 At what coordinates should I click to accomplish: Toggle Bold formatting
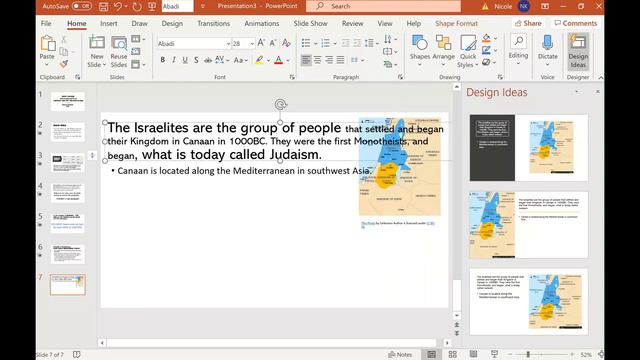click(x=162, y=60)
